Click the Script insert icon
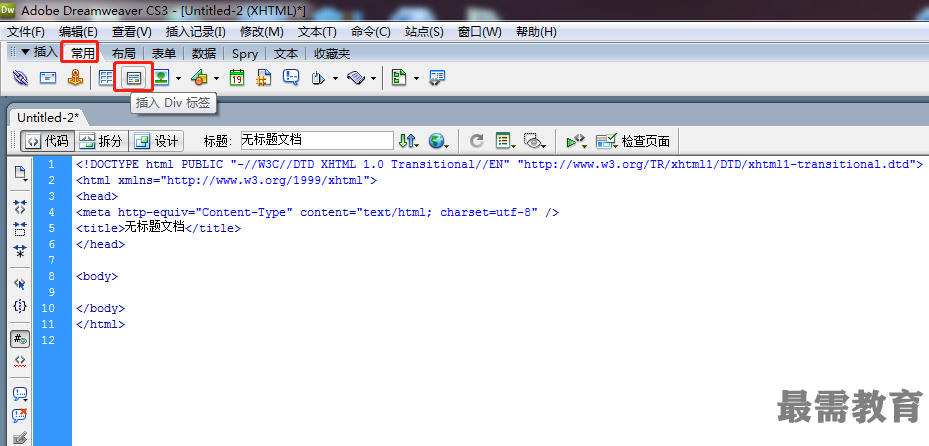Viewport: 929px width, 446px height. coord(356,78)
